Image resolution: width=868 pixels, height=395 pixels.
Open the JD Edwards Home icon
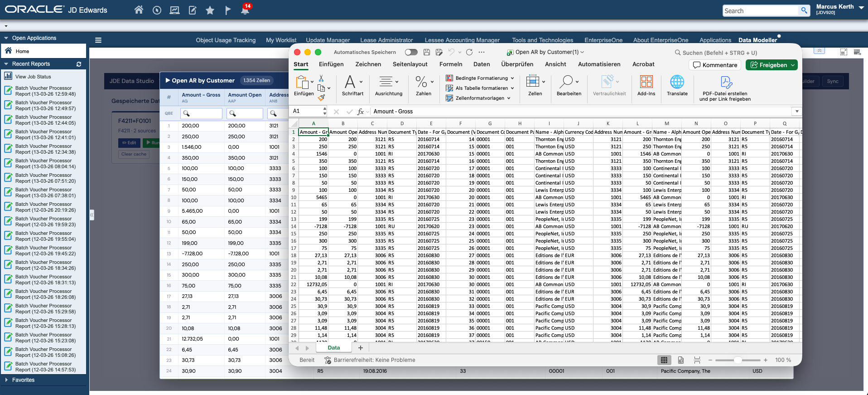coord(139,10)
